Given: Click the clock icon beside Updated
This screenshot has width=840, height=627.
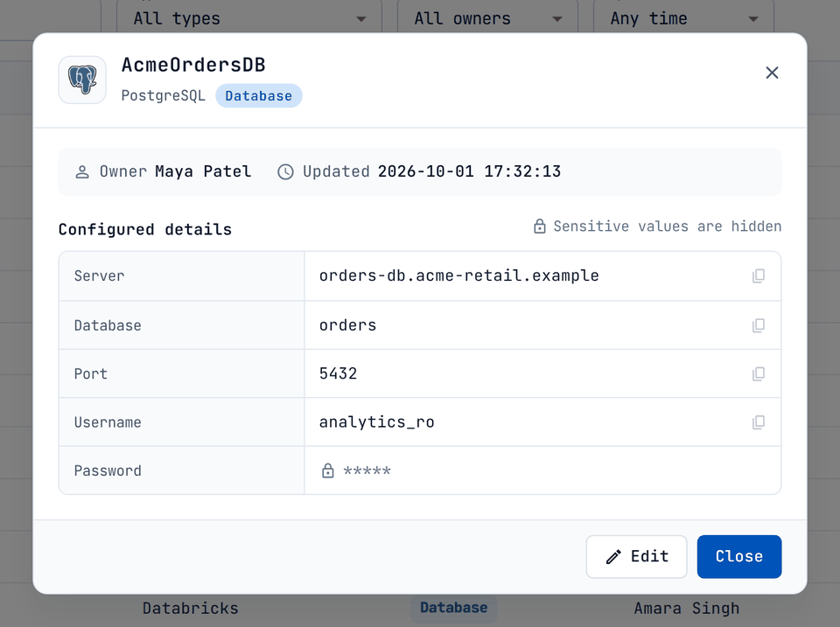Looking at the screenshot, I should pos(285,172).
